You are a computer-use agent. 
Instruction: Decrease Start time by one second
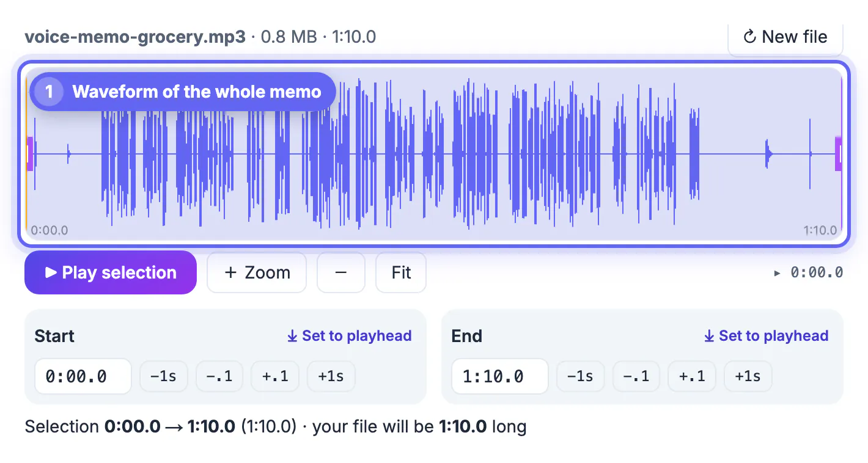click(x=163, y=376)
